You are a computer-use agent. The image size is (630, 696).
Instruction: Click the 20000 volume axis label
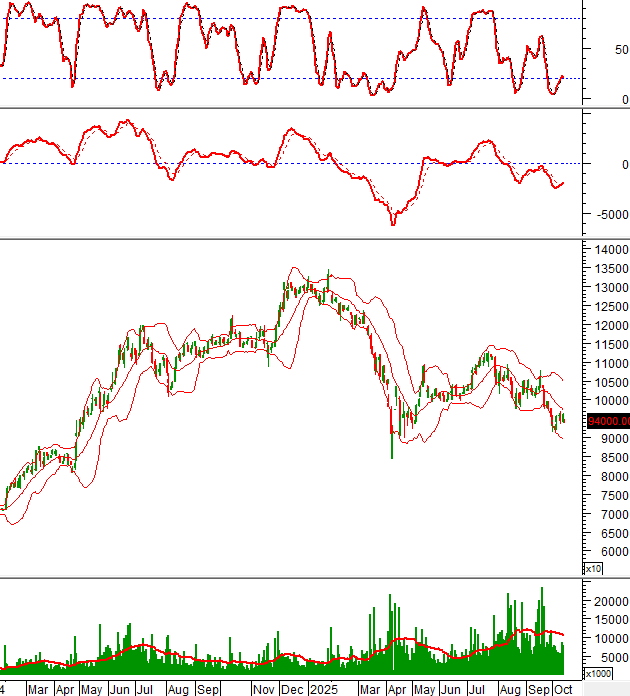point(609,601)
